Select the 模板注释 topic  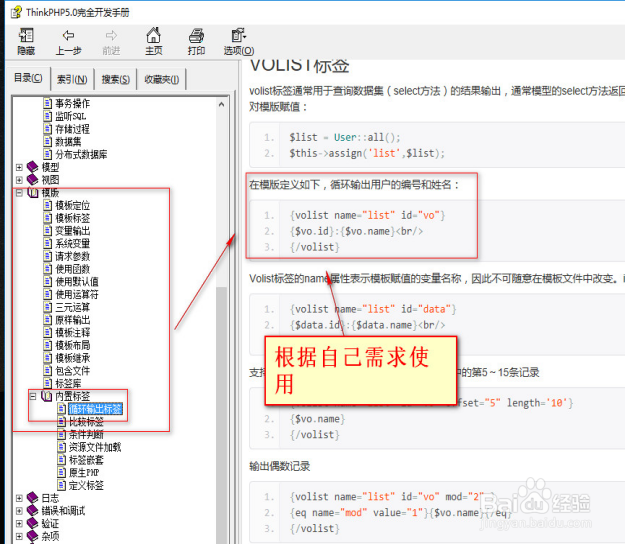pyautogui.click(x=73, y=333)
